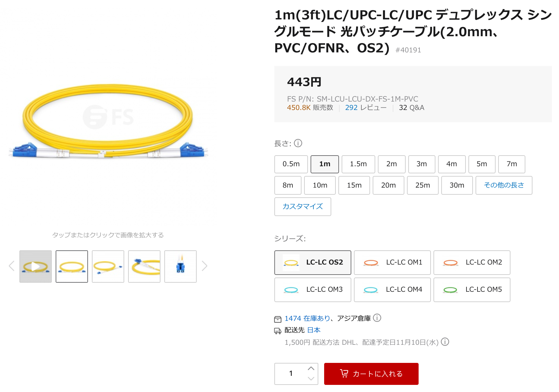Image resolution: width=559 pixels, height=392 pixels.
Task: Show next product thumbnails arrow
Action: tap(204, 266)
